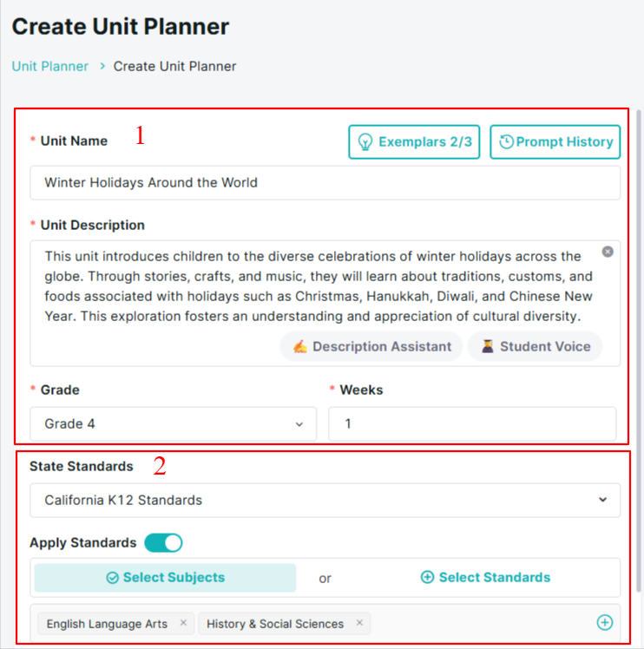Remove the History & Social Sciences tag
Viewport: 644px width, 649px height.
(359, 622)
